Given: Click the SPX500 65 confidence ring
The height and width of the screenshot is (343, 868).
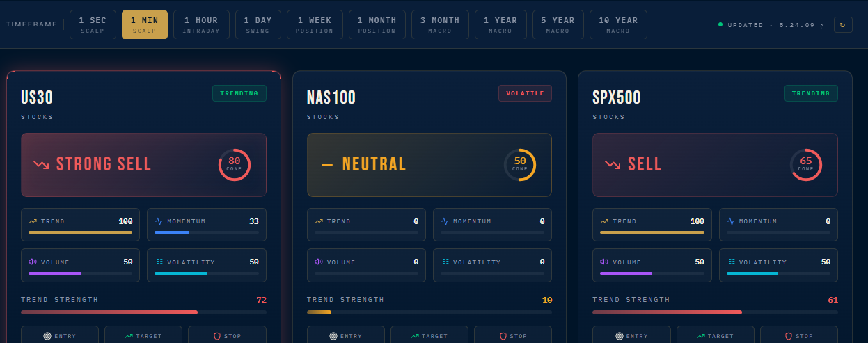Looking at the screenshot, I should (x=805, y=165).
